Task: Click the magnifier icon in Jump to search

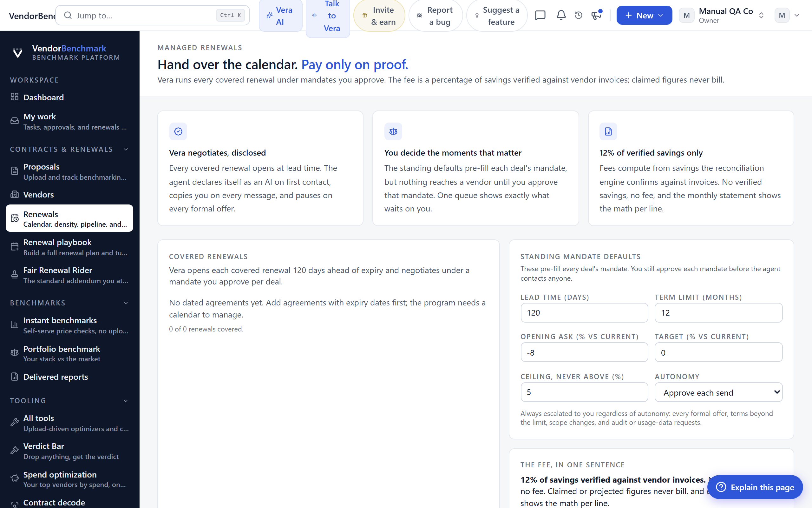Action: 68,15
